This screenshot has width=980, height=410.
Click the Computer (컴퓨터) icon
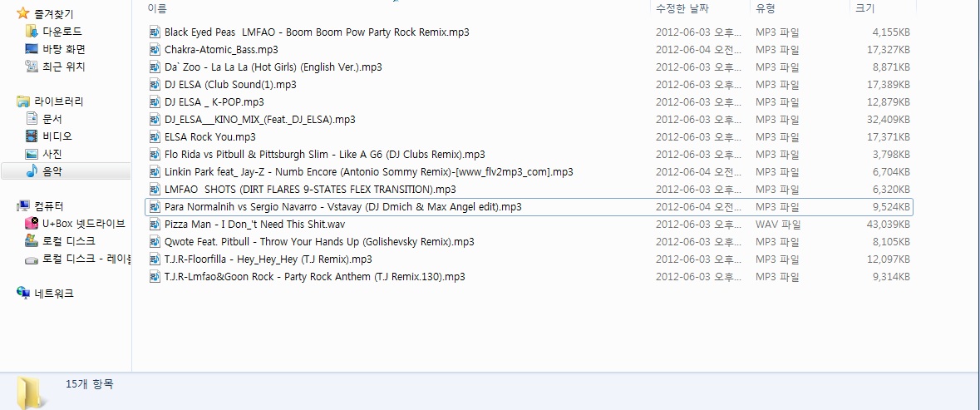pyautogui.click(x=23, y=205)
